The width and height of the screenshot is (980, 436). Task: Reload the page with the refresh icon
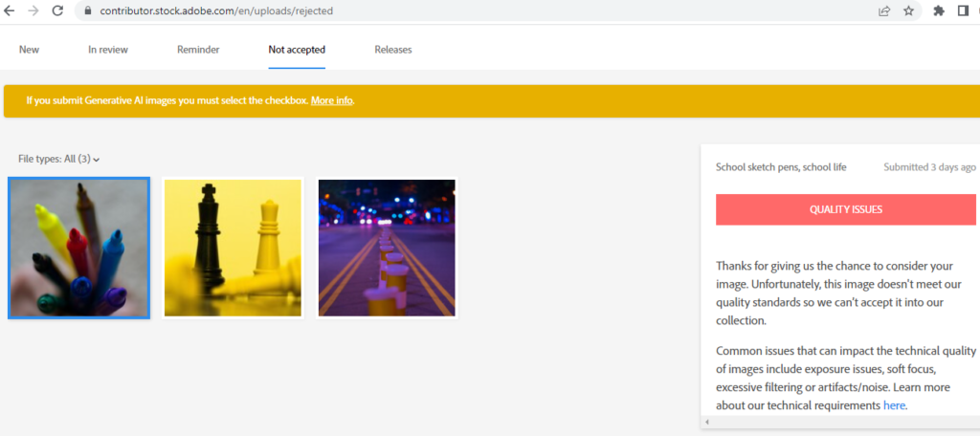point(57,11)
